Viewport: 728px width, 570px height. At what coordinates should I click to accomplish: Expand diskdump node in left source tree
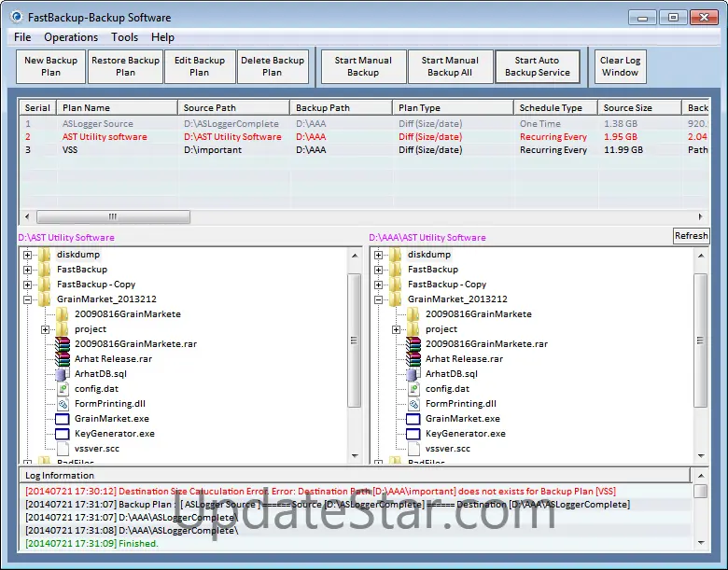pos(27,255)
